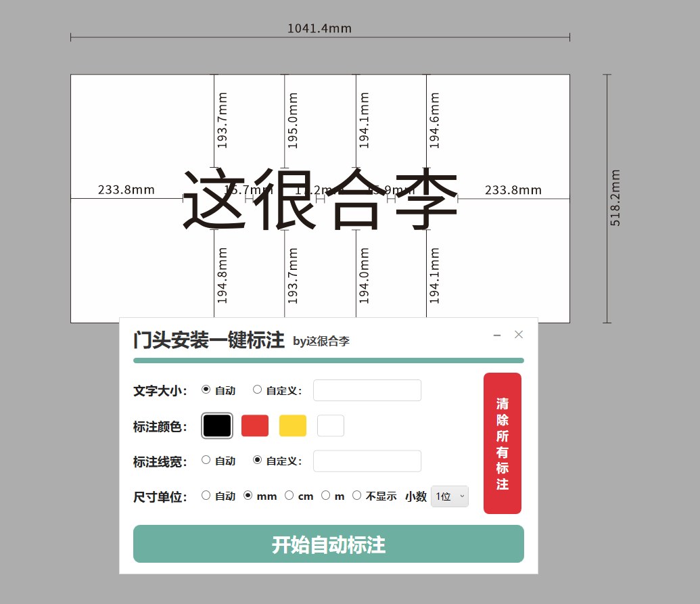
Task: Click the by这很合李 author text
Action: tap(321, 341)
